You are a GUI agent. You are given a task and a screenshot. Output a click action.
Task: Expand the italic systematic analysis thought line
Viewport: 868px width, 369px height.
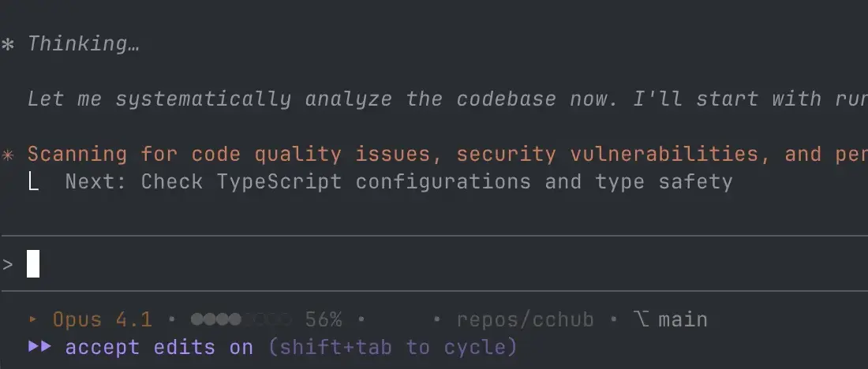coord(442,99)
